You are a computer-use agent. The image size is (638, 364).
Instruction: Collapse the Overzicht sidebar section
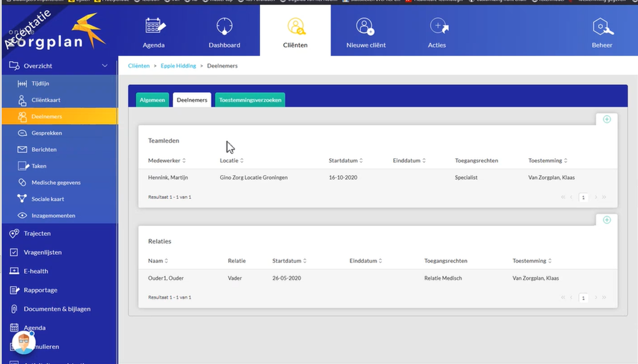click(104, 66)
